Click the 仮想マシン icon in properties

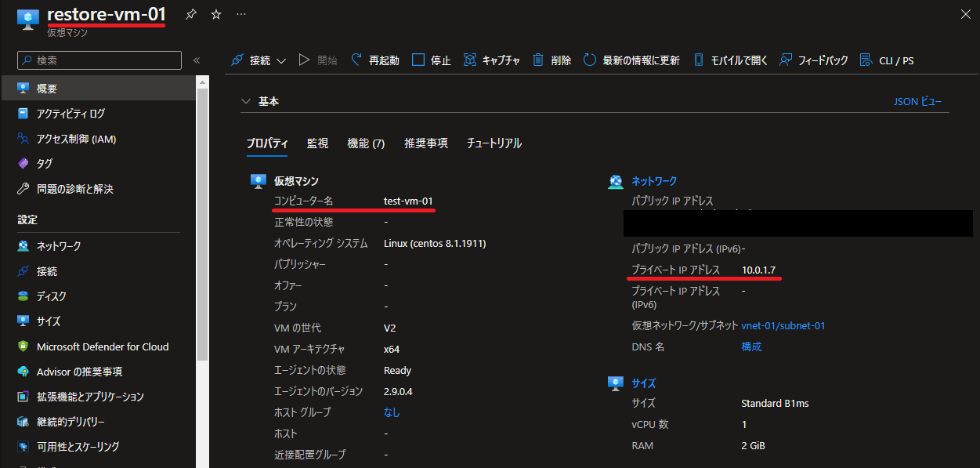(259, 181)
